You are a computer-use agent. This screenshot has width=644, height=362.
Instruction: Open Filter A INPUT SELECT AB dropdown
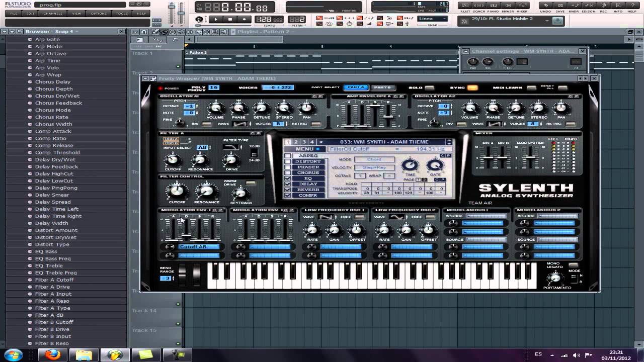203,147
